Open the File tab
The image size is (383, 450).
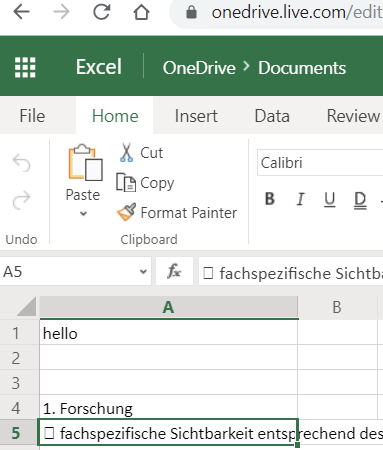tap(32, 116)
